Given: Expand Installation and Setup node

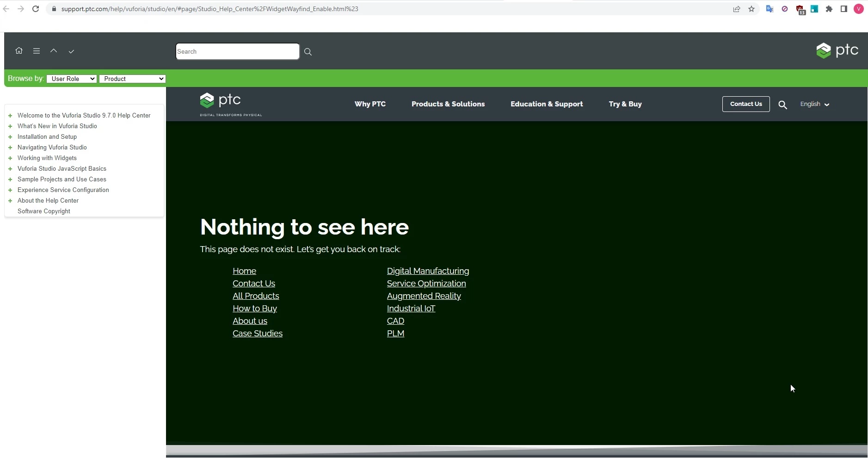Looking at the screenshot, I should tap(10, 137).
